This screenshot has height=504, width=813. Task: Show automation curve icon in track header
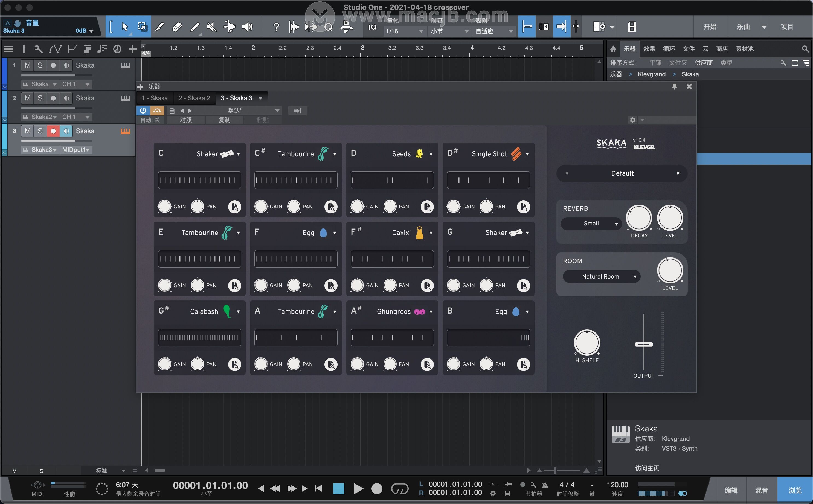pos(55,49)
